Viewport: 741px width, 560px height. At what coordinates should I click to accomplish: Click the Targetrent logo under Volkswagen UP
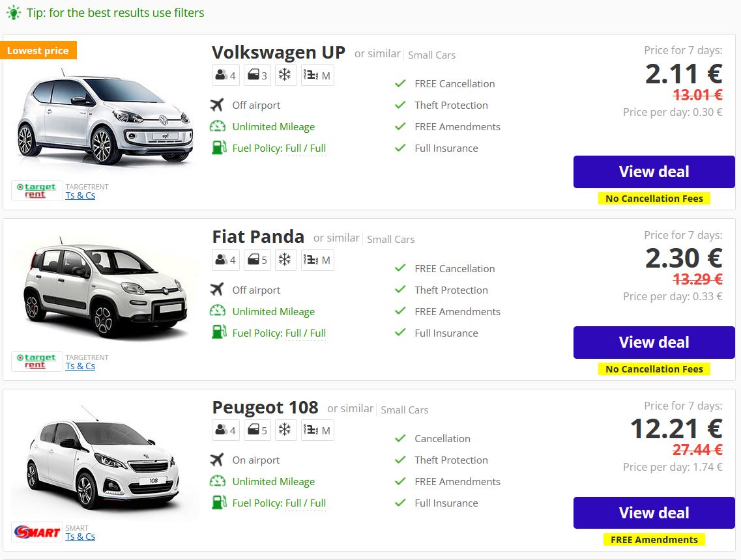[37, 191]
